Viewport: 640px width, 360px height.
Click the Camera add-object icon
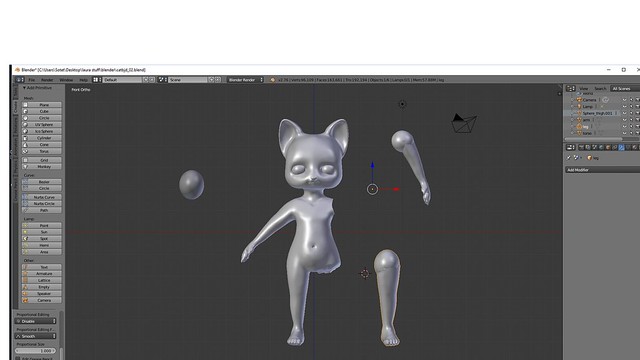(x=25, y=300)
